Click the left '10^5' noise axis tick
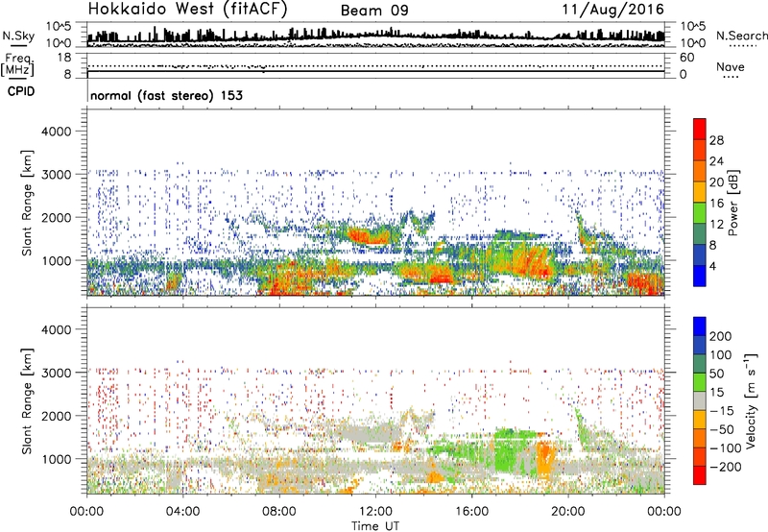The image size is (768, 532). tap(59, 26)
